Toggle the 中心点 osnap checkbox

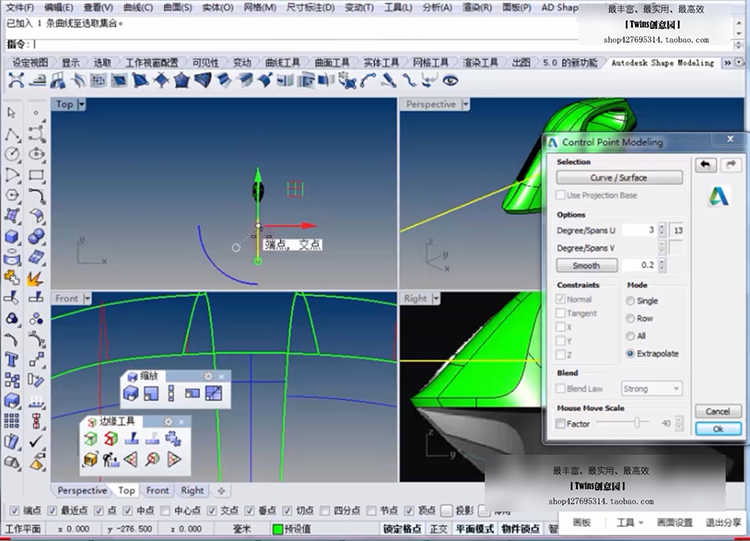tap(166, 509)
